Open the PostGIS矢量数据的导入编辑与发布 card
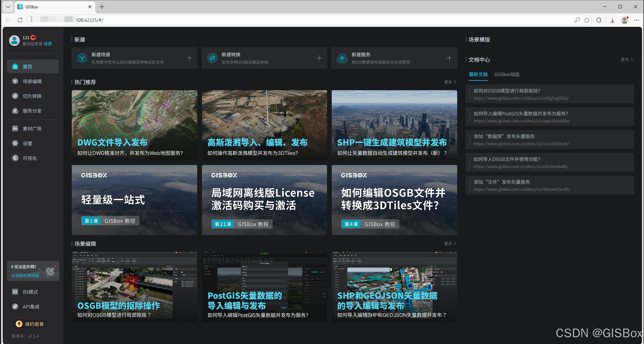This screenshot has width=644, height=344. click(264, 287)
